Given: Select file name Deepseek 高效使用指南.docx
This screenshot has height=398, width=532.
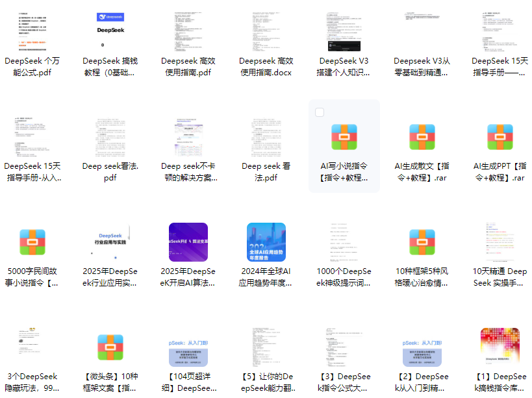Looking at the screenshot, I should pos(266,67).
